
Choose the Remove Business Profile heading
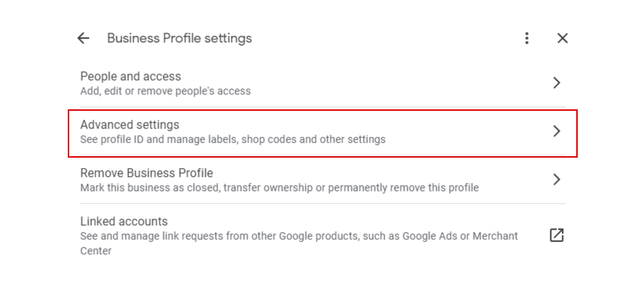[147, 173]
